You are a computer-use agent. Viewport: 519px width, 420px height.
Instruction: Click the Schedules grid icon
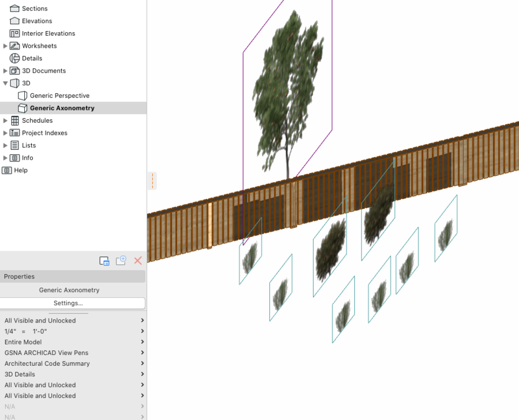pyautogui.click(x=15, y=120)
